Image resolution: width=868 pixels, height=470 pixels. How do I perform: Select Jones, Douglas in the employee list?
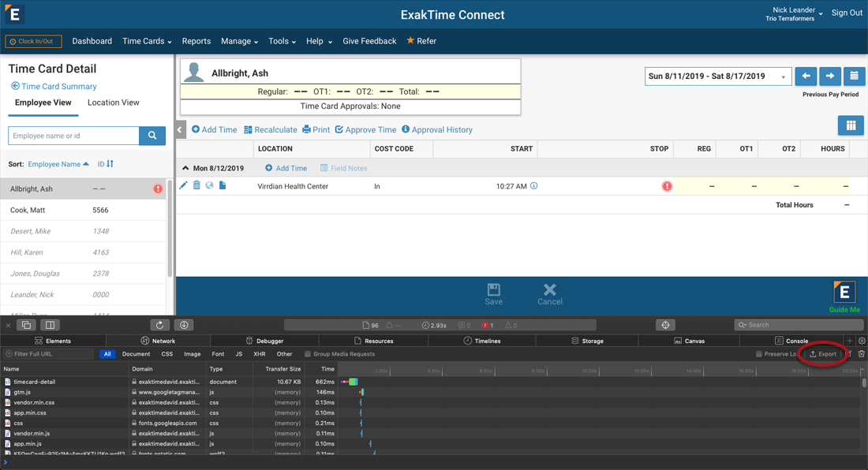(83, 273)
